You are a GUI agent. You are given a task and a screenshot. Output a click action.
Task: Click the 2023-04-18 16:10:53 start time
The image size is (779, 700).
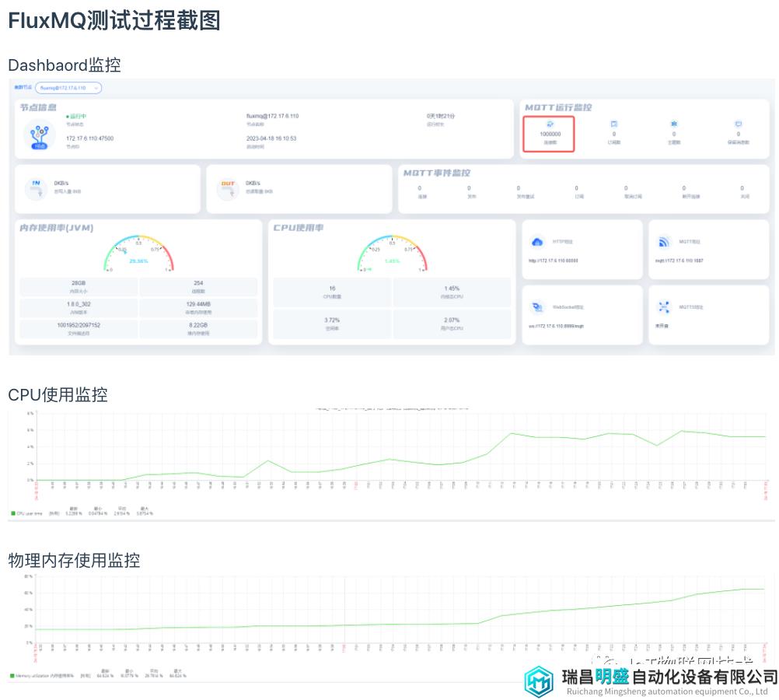point(271,138)
